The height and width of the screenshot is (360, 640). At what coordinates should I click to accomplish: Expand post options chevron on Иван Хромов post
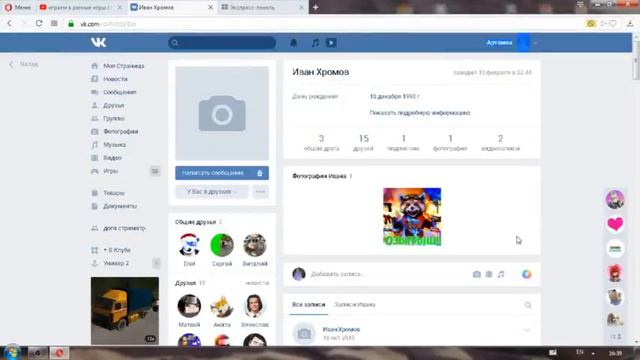(x=527, y=330)
